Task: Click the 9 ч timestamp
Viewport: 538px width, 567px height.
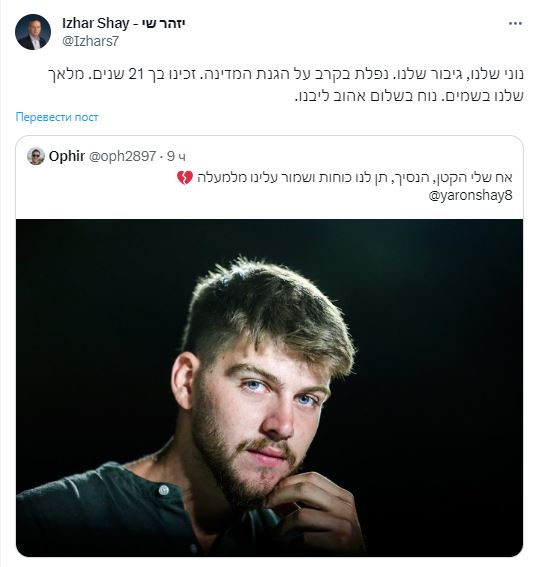Action: click(x=176, y=156)
